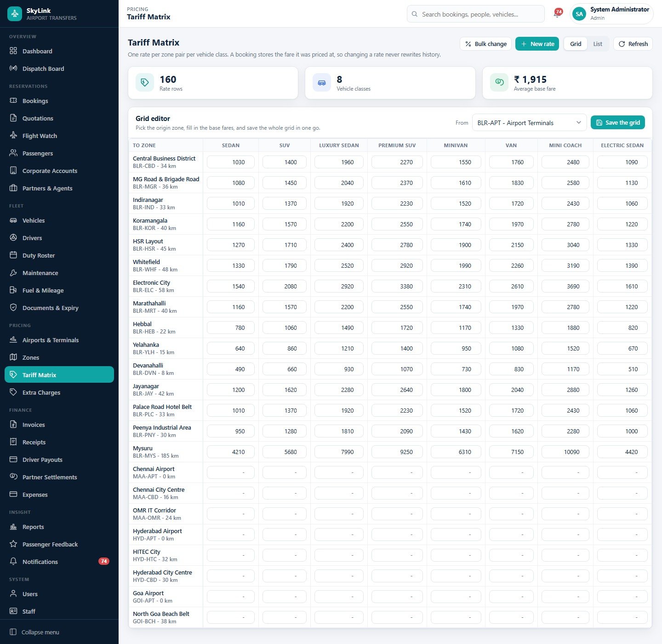The height and width of the screenshot is (644, 662).
Task: Open the From origin zone dropdown
Action: tap(529, 123)
